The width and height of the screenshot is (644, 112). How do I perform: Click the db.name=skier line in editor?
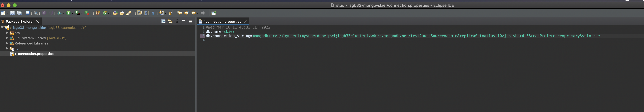click(220, 32)
